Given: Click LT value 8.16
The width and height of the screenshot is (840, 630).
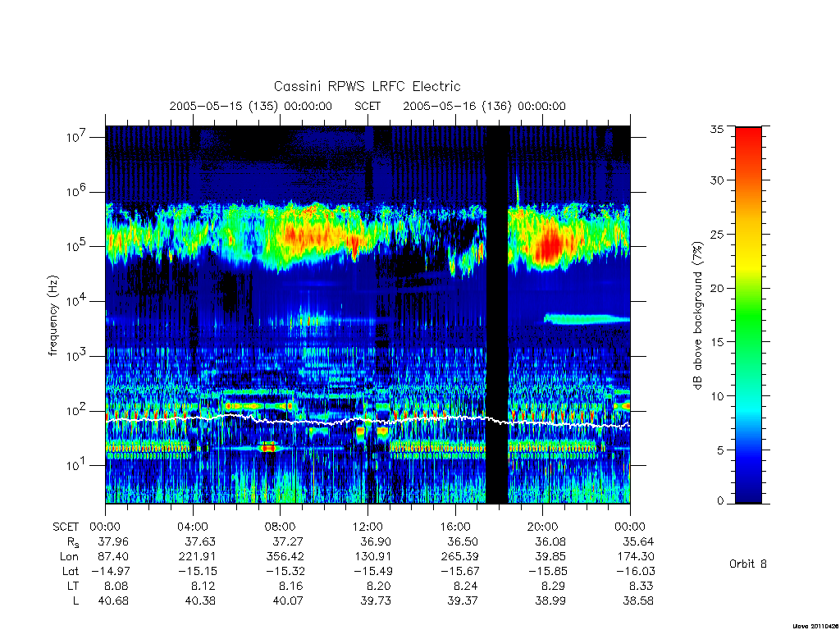Looking at the screenshot, I should tap(291, 586).
